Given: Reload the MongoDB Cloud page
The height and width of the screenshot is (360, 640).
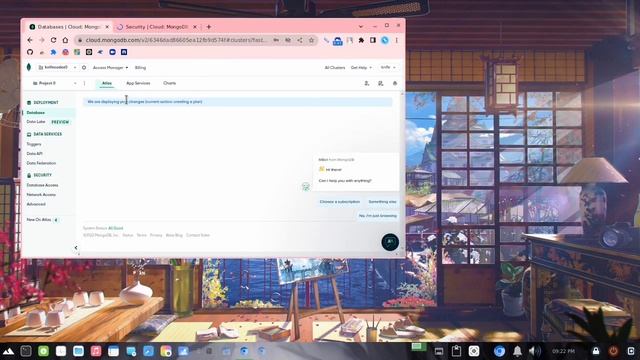Looking at the screenshot, I should point(53,40).
